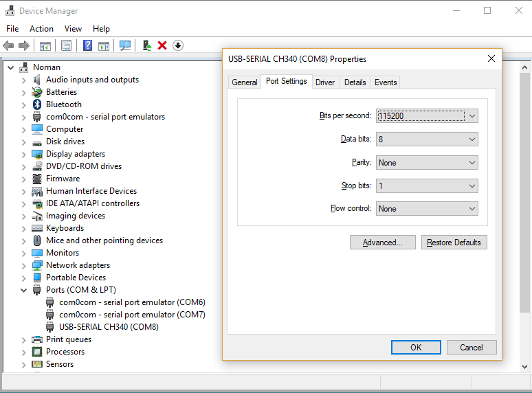This screenshot has width=532, height=393.
Task: Switch to the Events tab
Action: (x=386, y=82)
